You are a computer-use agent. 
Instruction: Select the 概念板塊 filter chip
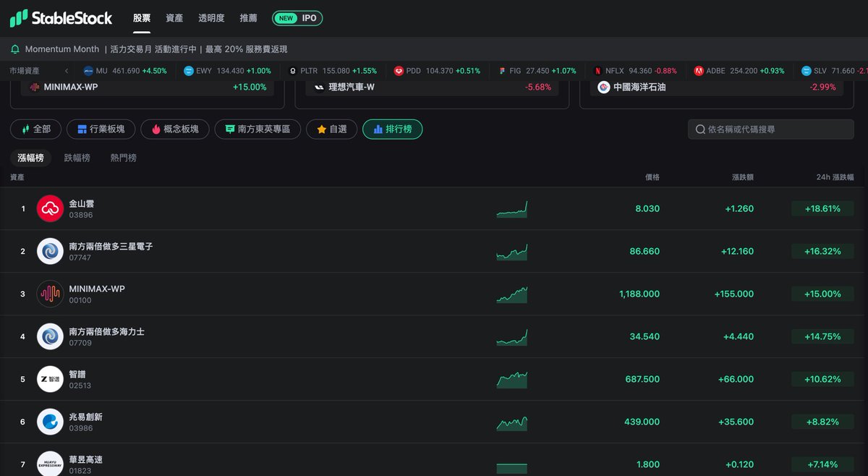pyautogui.click(x=174, y=129)
